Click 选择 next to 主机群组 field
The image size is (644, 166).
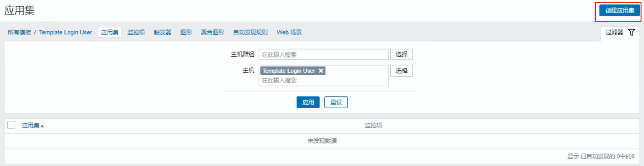401,54
